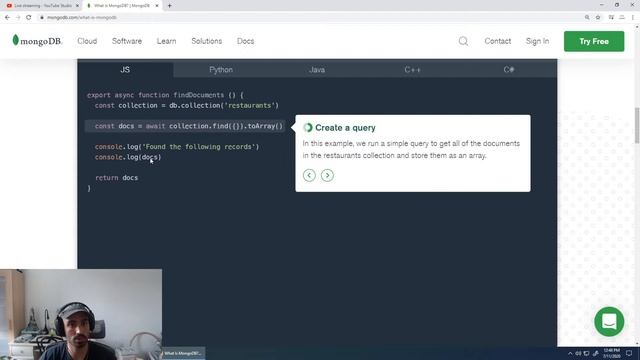
Task: Click the browser back arrow
Action: point(7,18)
